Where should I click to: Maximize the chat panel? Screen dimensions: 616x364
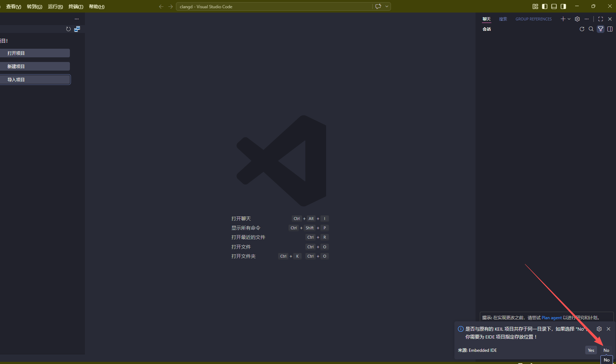click(x=601, y=19)
